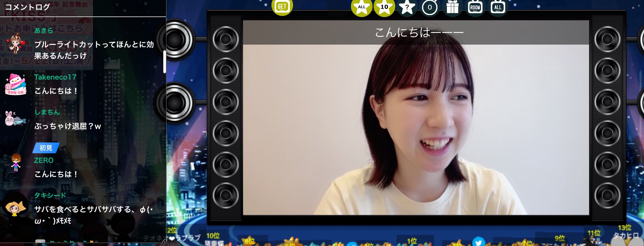The height and width of the screenshot is (246, 644).
Task: Open タキシード's avatar in comment log
Action: [15, 208]
